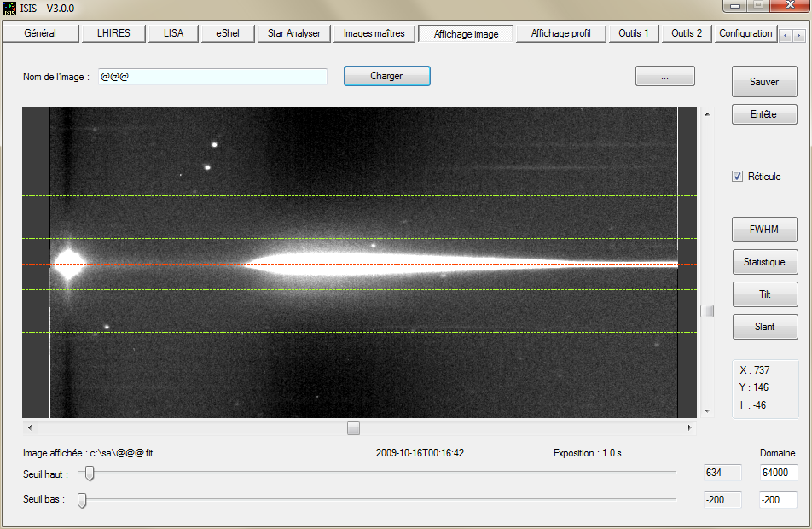The image size is (812, 529).
Task: Click the FWHM measurement button
Action: coord(764,230)
